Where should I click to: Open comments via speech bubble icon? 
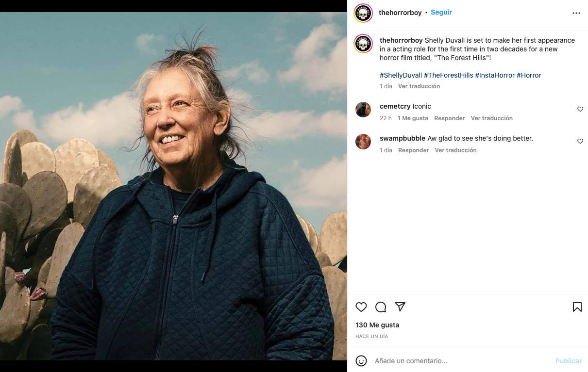(381, 307)
